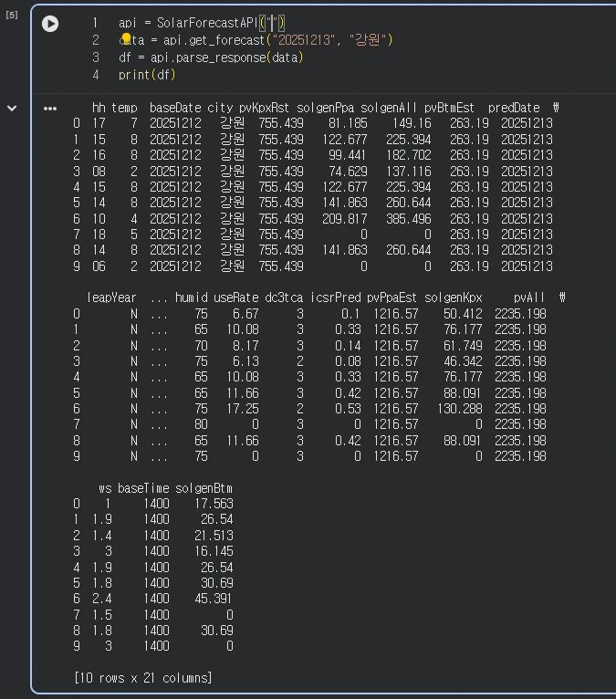Click the 'pvKpxRst' column header
Screen dimensions: 616x699
click(x=264, y=108)
